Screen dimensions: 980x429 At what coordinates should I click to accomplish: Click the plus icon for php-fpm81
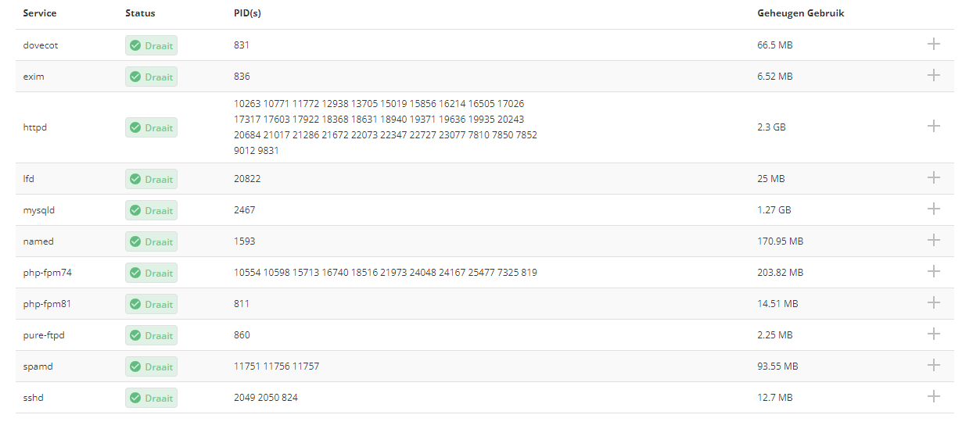[x=933, y=302]
